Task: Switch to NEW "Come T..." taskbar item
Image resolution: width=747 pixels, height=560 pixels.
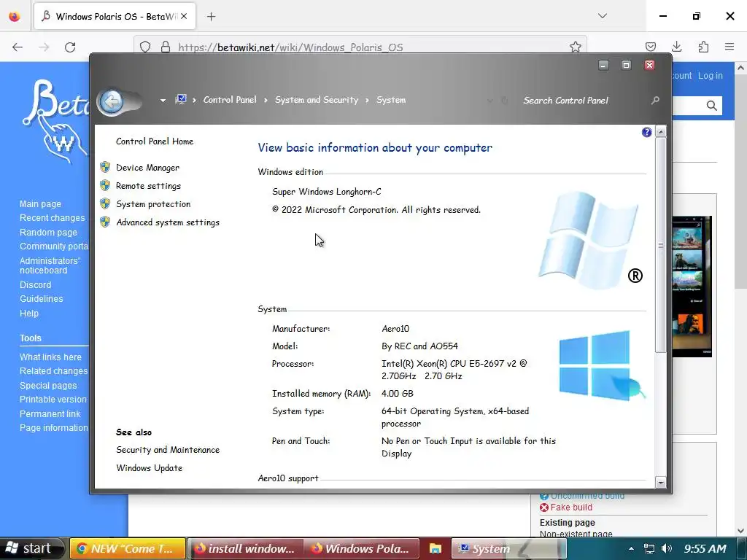Action: point(127,548)
